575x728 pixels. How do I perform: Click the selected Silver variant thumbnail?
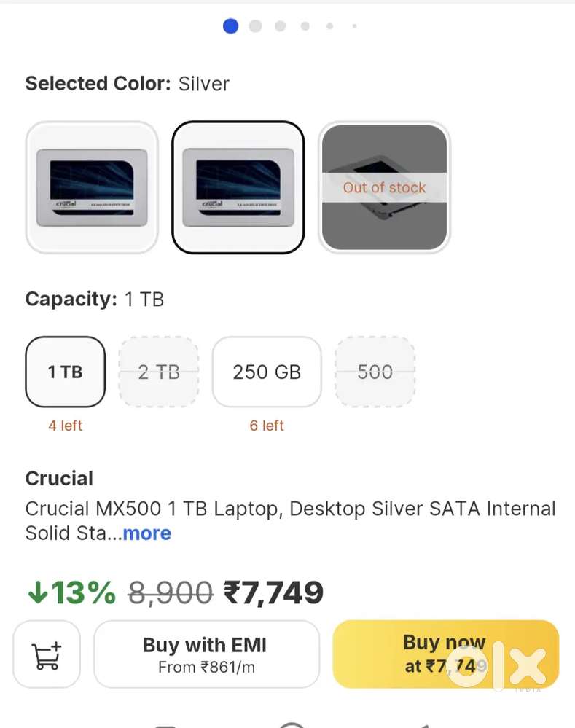click(x=238, y=187)
